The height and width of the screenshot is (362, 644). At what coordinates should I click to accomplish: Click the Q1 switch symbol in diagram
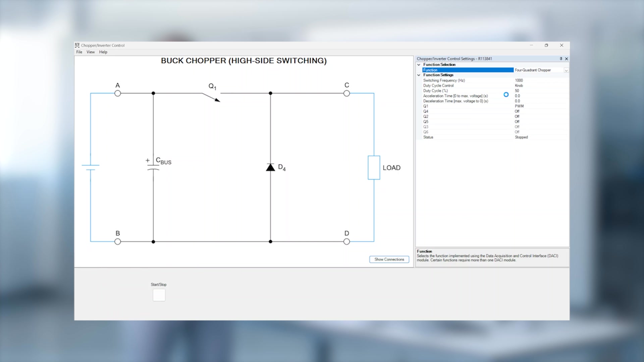(x=211, y=97)
